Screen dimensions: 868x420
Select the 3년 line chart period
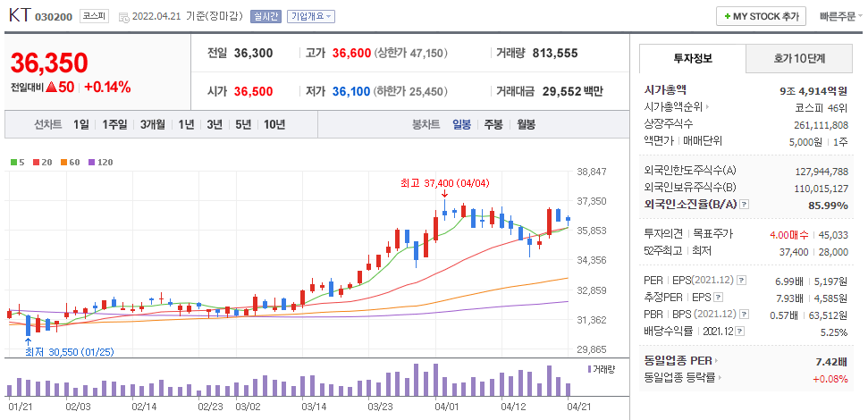tap(215, 124)
